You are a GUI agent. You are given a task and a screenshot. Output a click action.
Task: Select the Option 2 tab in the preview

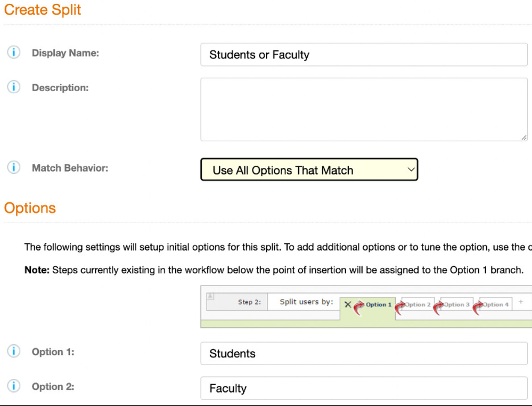click(418, 305)
